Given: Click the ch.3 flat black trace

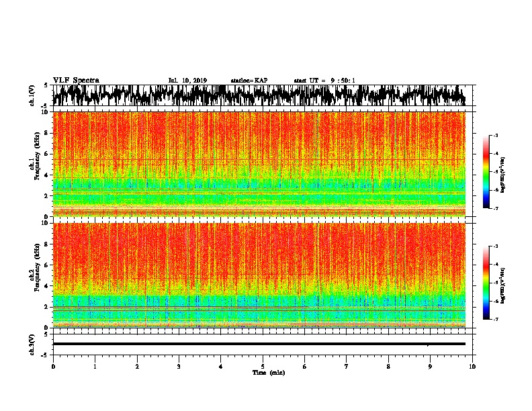Looking at the screenshot, I should 259,344.
